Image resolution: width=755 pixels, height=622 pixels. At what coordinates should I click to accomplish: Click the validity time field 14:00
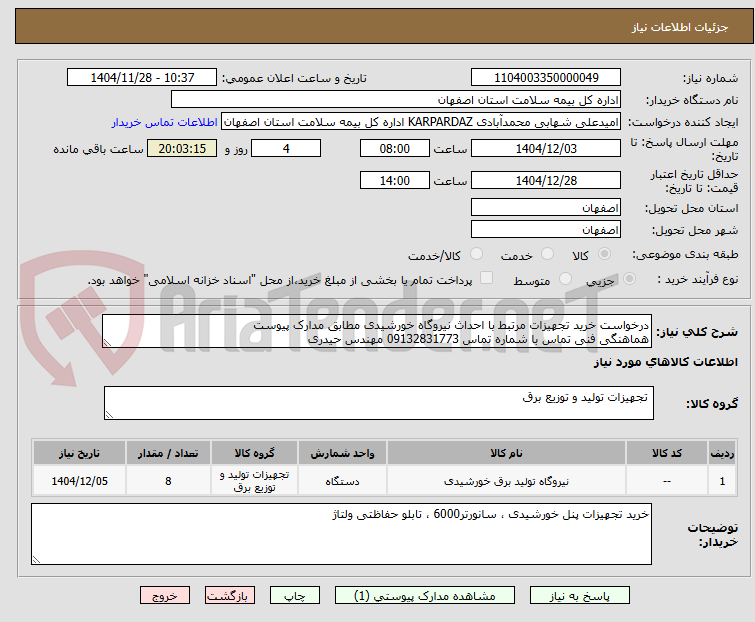[394, 181]
